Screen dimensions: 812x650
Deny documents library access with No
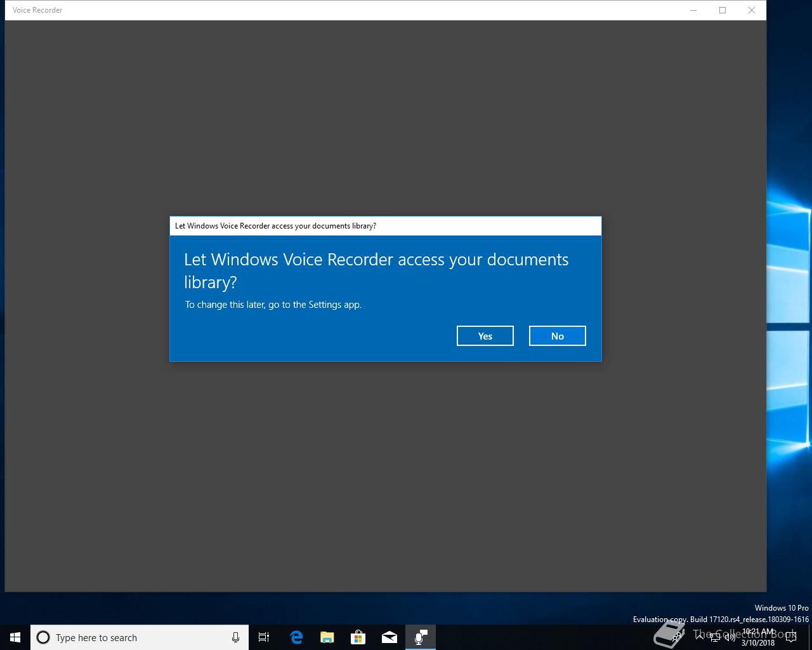(557, 336)
